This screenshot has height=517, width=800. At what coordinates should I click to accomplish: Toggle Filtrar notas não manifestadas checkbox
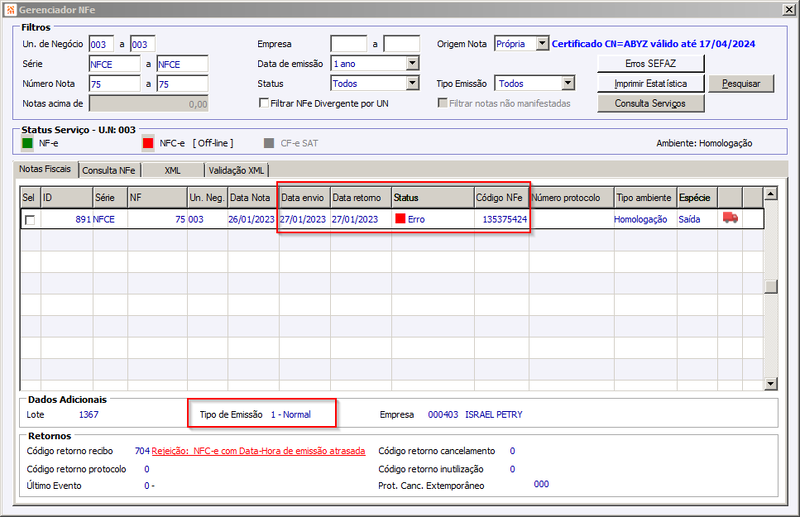[442, 103]
